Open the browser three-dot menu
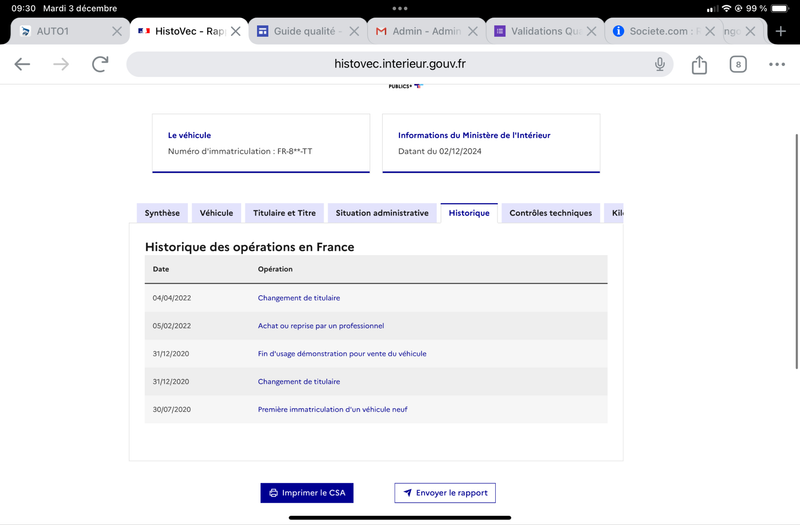Screen dimensions: 800x525 (777, 64)
